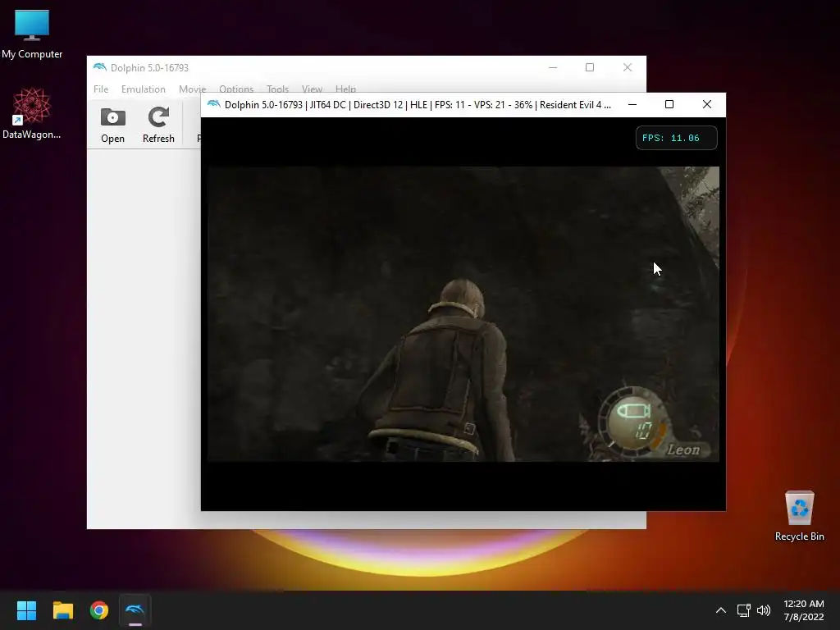Open the Options menu in Dolphin
This screenshot has width=840, height=630.
pos(236,89)
